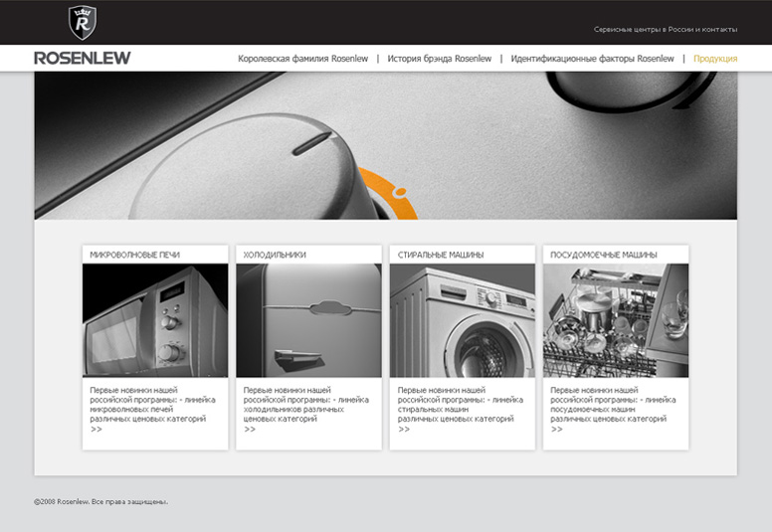Click the ©2008 Rosenlew copyright footer text
The image size is (772, 532).
point(100,502)
